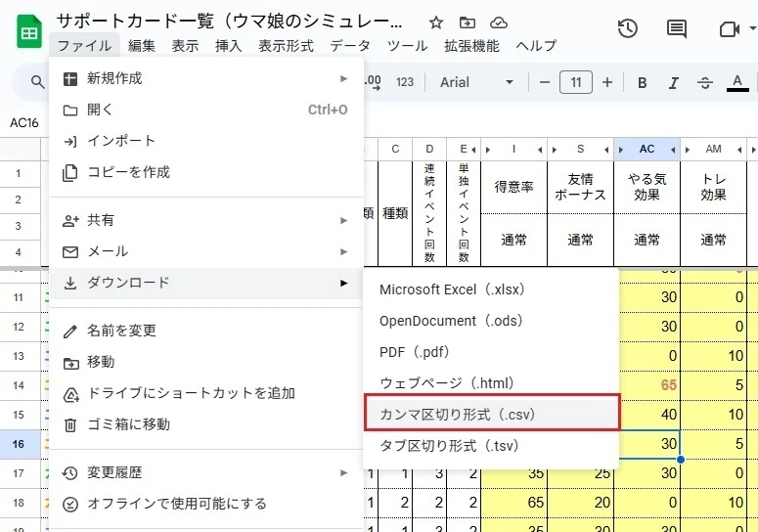The width and height of the screenshot is (758, 532).
Task: Download as タブ区切り形式 (.tsv)
Action: point(491,446)
